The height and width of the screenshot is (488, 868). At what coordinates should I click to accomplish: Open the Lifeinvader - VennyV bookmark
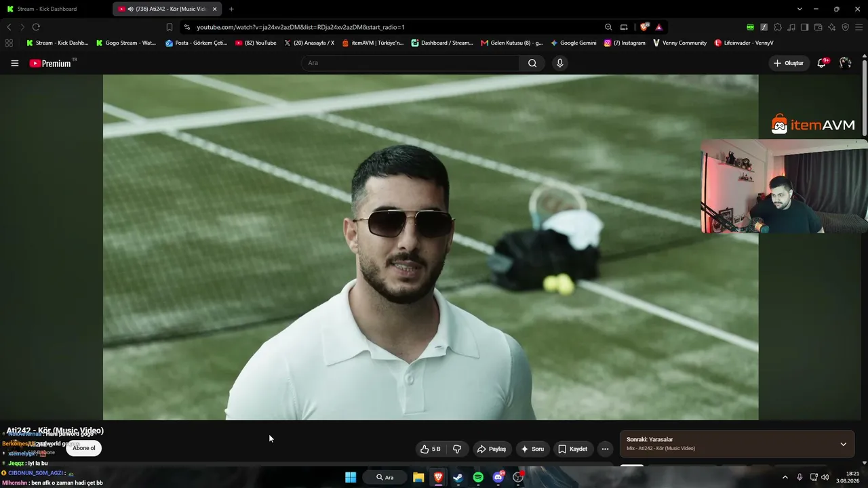click(744, 43)
